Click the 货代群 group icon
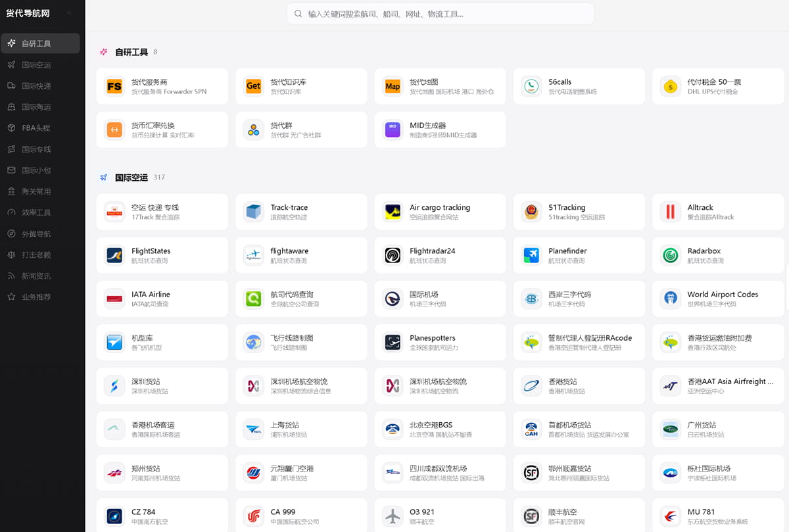The width and height of the screenshot is (789, 532). tap(253, 130)
